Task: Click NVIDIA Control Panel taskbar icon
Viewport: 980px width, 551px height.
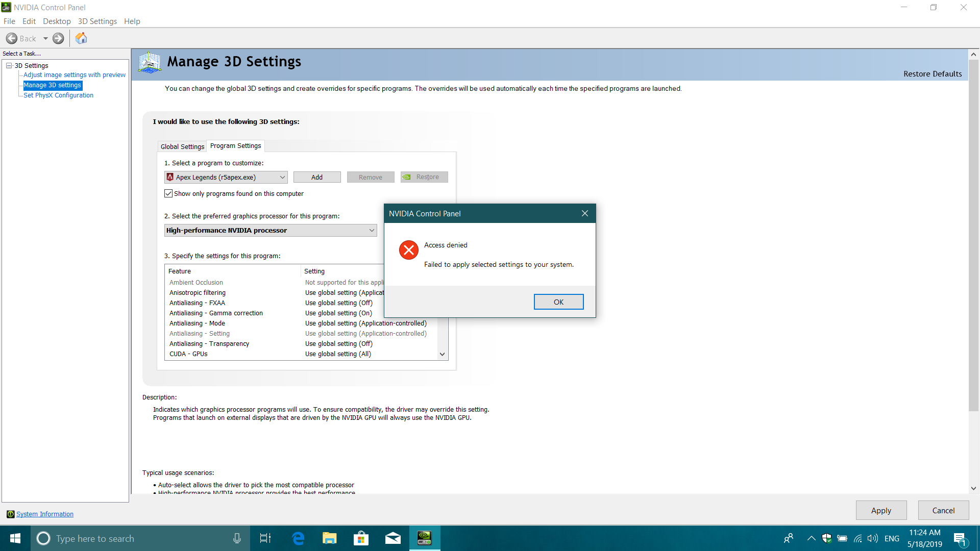Action: tap(425, 538)
